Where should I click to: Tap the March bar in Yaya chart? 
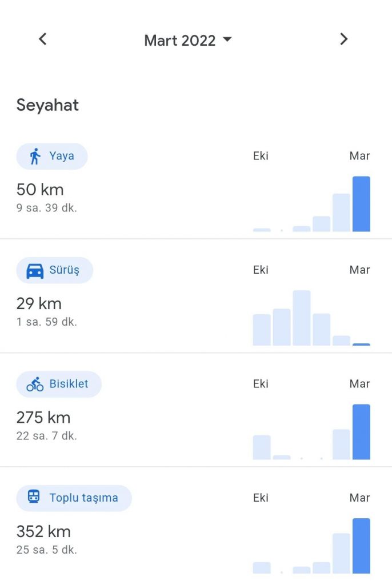361,204
